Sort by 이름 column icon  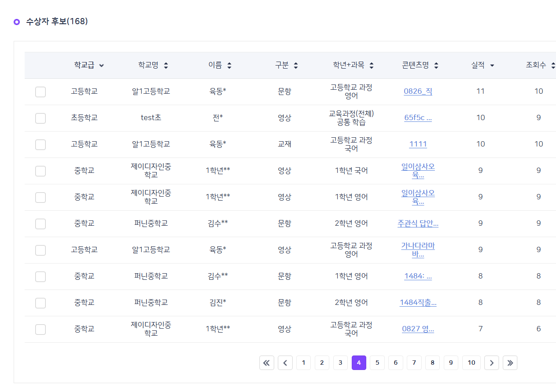pyautogui.click(x=229, y=66)
